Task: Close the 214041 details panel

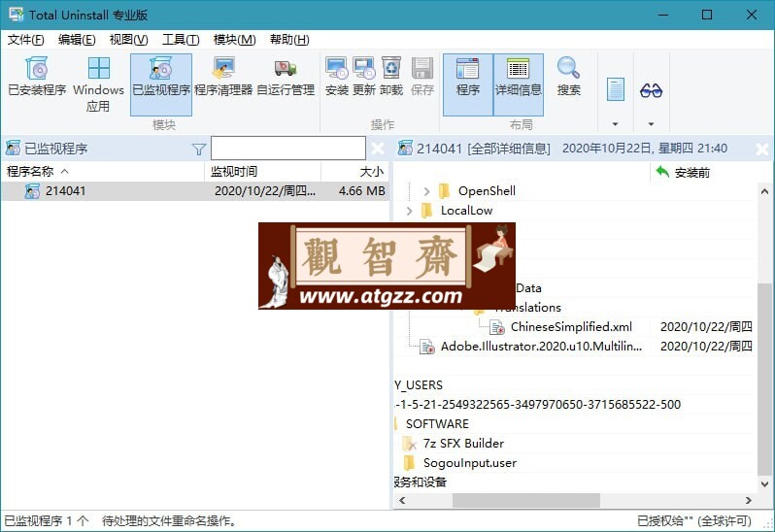Action: [762, 149]
